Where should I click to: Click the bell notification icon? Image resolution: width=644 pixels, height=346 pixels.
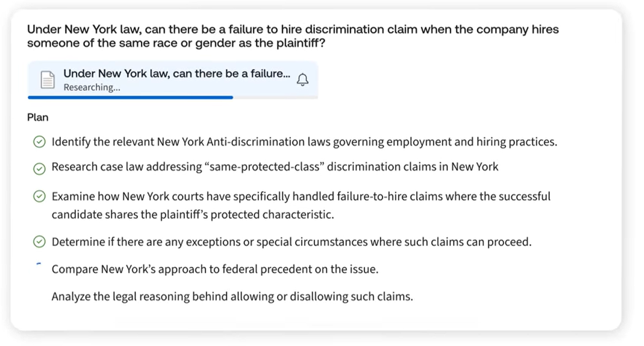pos(302,80)
